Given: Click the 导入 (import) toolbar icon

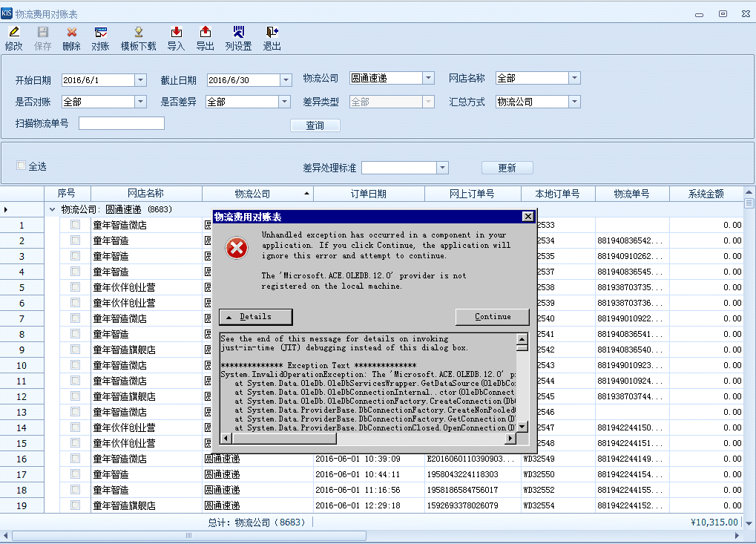Looking at the screenshot, I should [x=176, y=33].
